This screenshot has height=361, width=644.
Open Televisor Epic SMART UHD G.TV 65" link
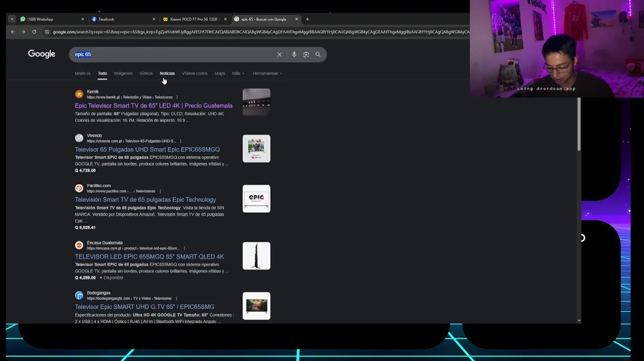(145, 307)
